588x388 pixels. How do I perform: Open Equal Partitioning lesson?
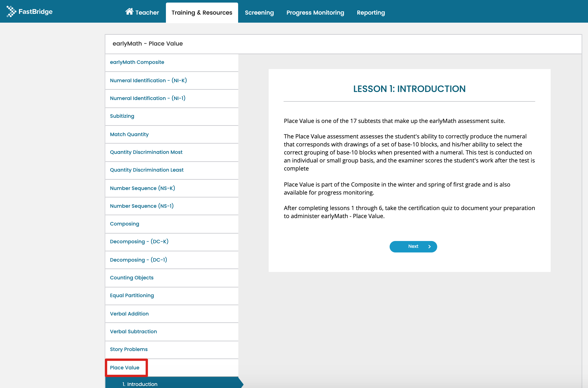(172, 295)
